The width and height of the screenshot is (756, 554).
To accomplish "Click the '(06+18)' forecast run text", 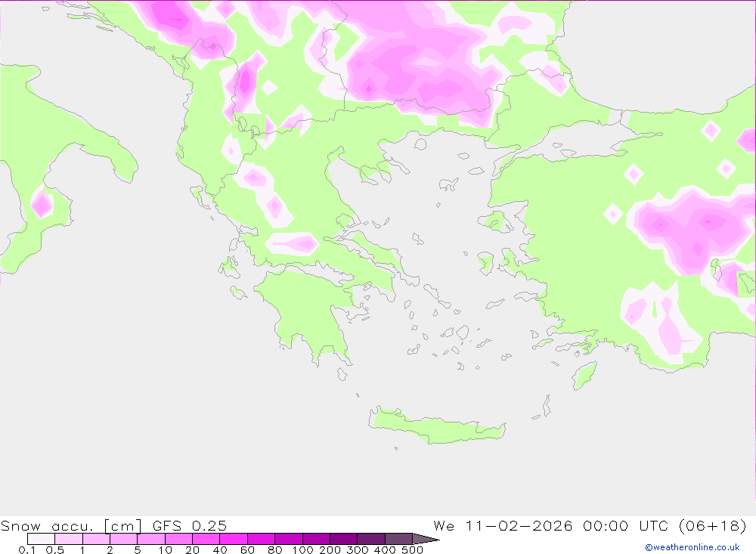I will pos(714,525).
